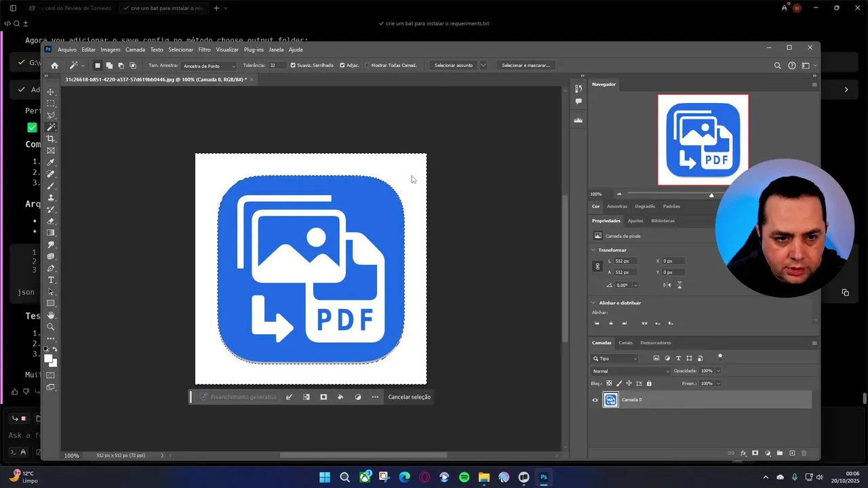Select the Horizontal Type tool
The width and height of the screenshot is (868, 488).
[51, 280]
